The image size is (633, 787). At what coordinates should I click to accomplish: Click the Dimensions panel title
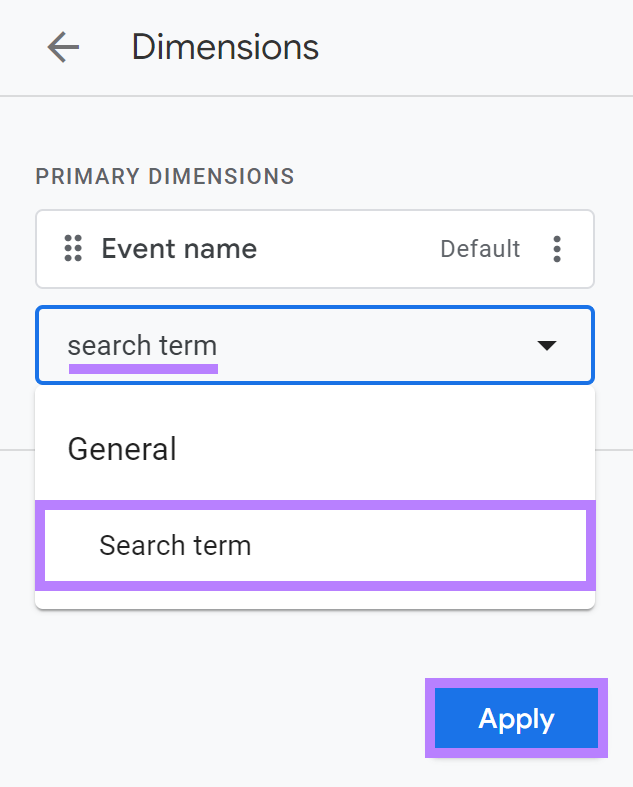tap(225, 47)
